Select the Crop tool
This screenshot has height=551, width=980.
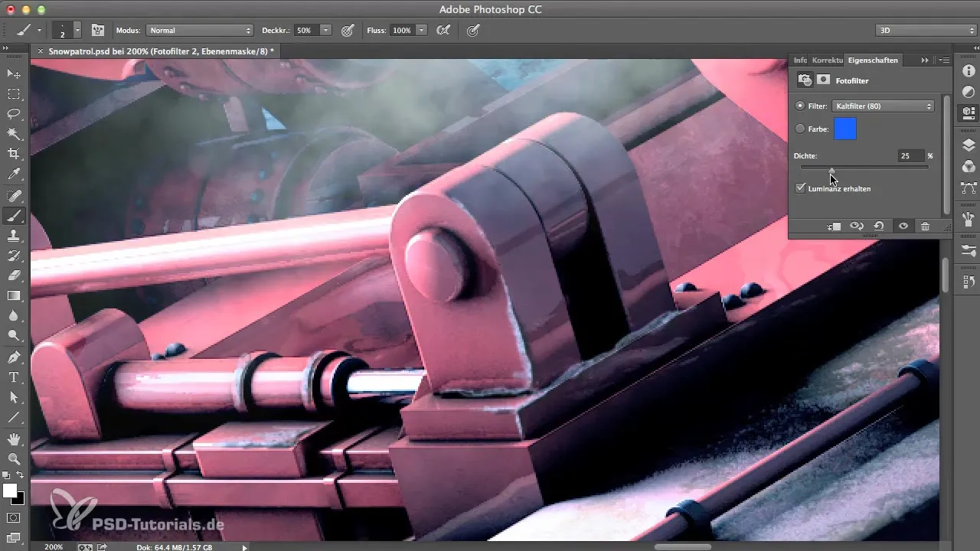click(14, 154)
